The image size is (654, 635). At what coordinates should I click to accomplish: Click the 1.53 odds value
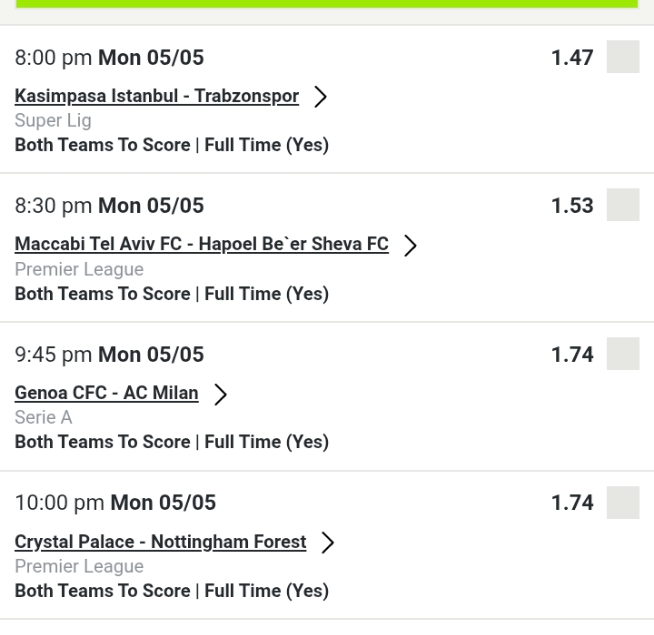pos(572,206)
